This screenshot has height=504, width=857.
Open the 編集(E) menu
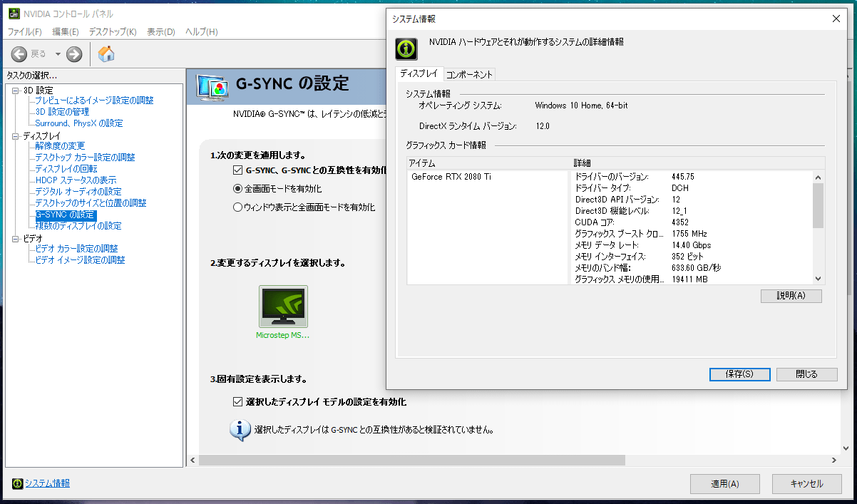coord(66,32)
